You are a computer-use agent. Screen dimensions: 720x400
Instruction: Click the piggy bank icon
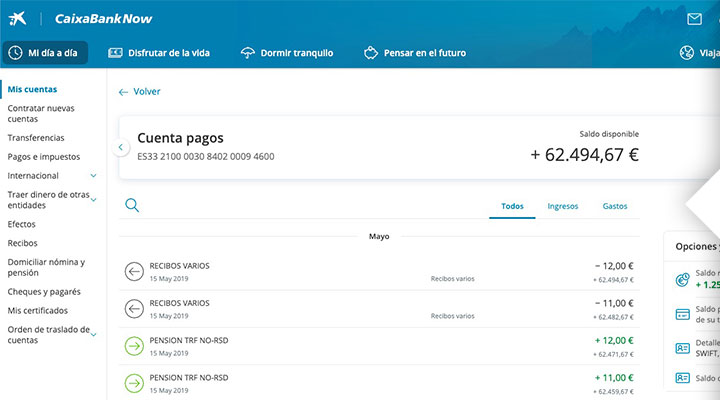coord(371,53)
